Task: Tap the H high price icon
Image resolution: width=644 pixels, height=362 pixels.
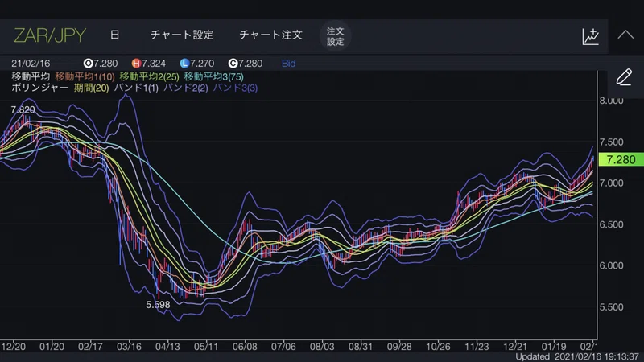Action: [x=136, y=64]
